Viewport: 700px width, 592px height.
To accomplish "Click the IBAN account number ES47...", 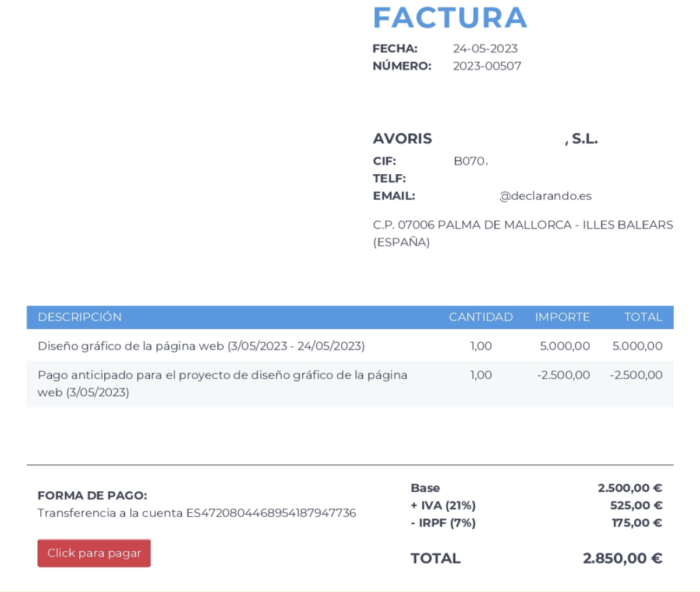I will click(271, 513).
